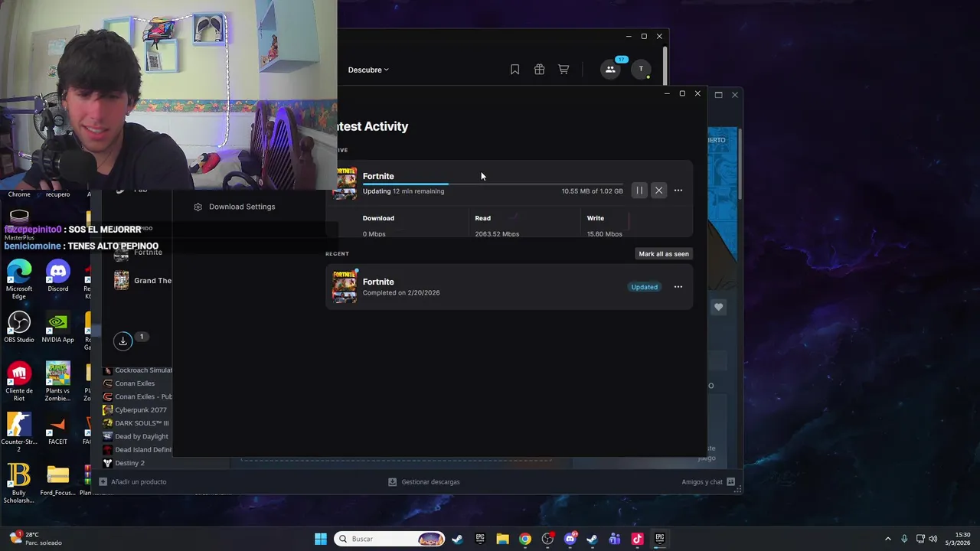Open the volume tray icon
The image size is (980, 551).
tap(933, 539)
